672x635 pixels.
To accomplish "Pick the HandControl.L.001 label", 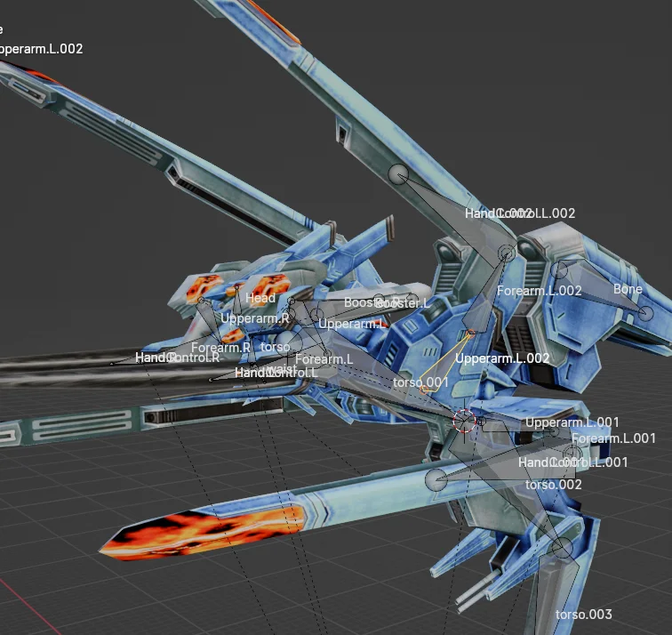I will pos(573,462).
